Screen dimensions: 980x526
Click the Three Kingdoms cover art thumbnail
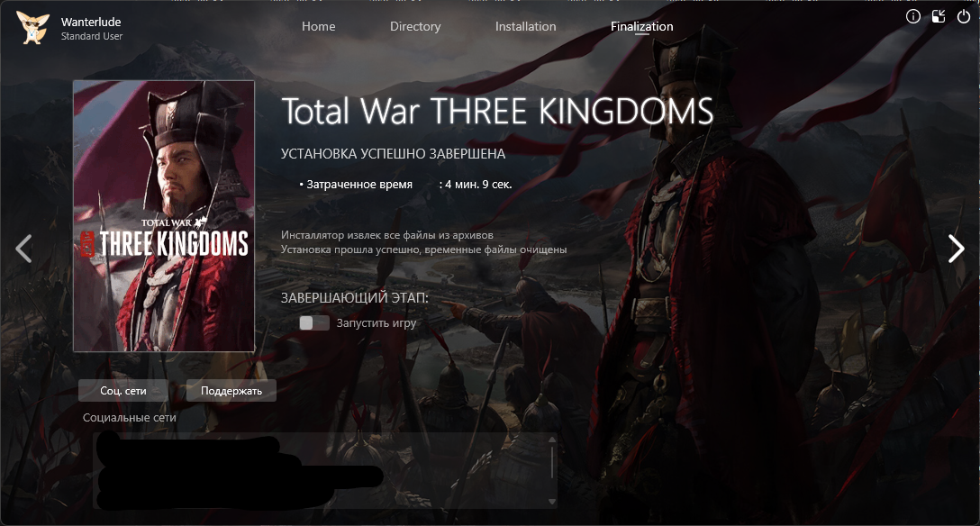[164, 216]
